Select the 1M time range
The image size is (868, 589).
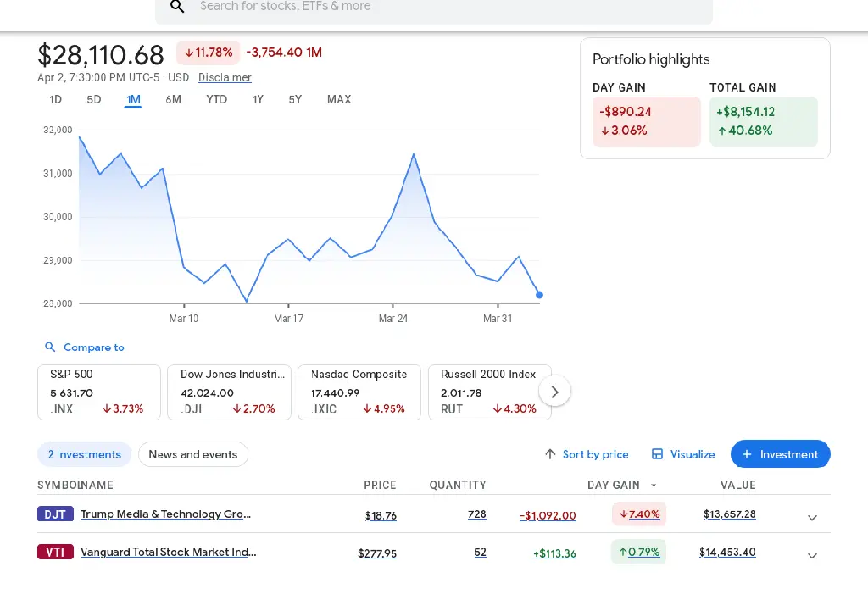click(x=133, y=100)
